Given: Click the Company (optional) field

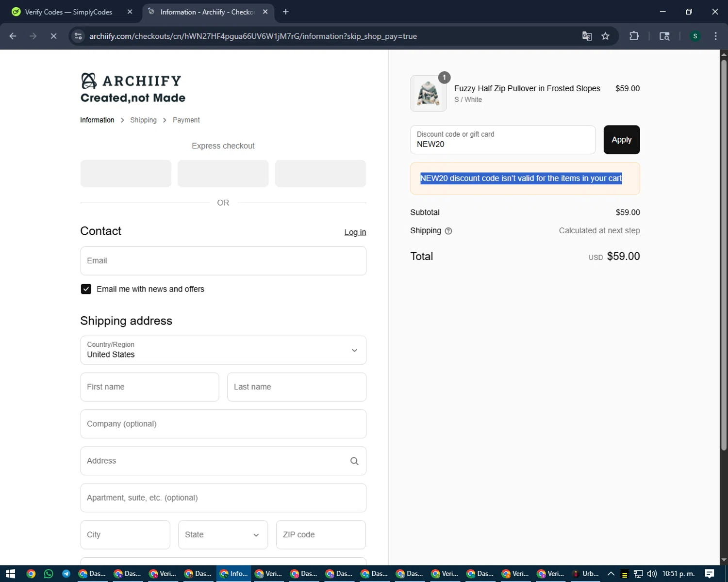Looking at the screenshot, I should tap(223, 424).
